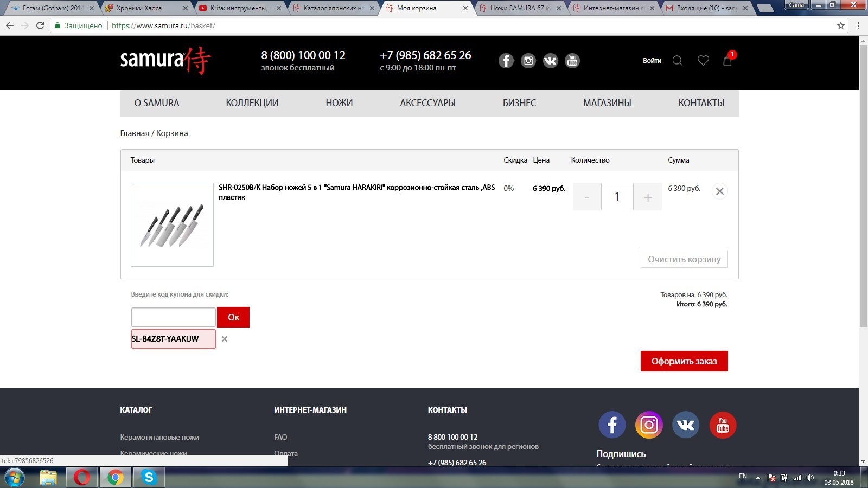This screenshot has width=868, height=488.
Task: Click the large Instagram icon in the footer
Action: [649, 425]
